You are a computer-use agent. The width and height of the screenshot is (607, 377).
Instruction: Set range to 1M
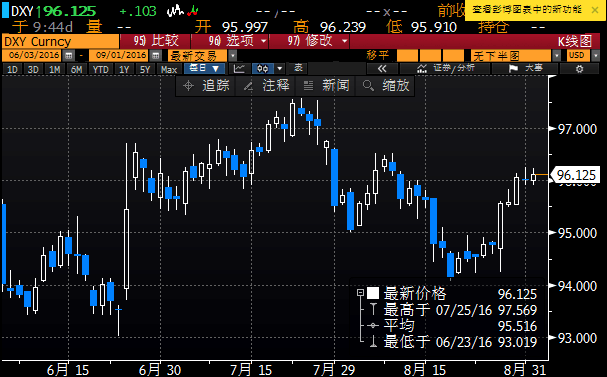55,70
